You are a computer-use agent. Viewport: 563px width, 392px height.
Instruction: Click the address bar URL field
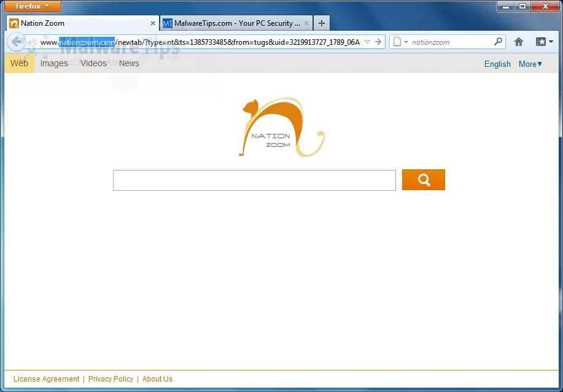click(x=200, y=42)
